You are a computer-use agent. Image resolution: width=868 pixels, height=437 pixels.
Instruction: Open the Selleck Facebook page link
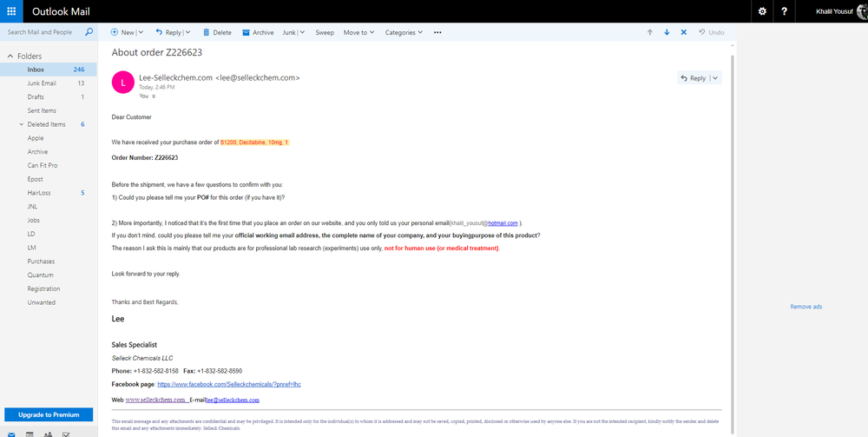[x=228, y=384]
